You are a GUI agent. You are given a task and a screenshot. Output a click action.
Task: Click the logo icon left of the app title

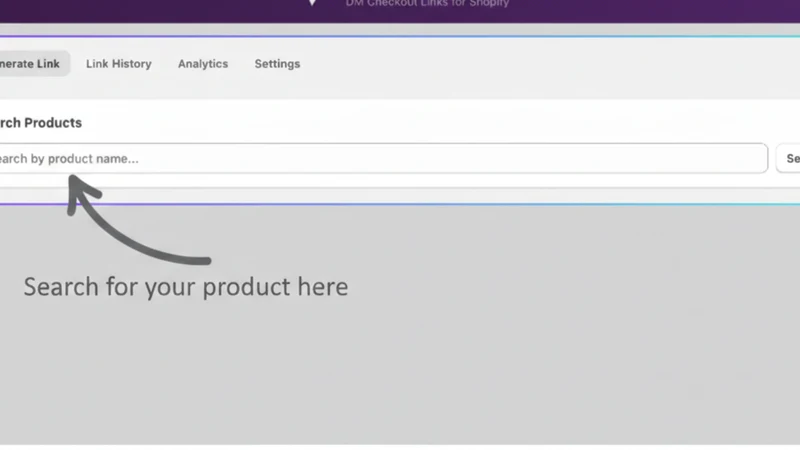312,3
